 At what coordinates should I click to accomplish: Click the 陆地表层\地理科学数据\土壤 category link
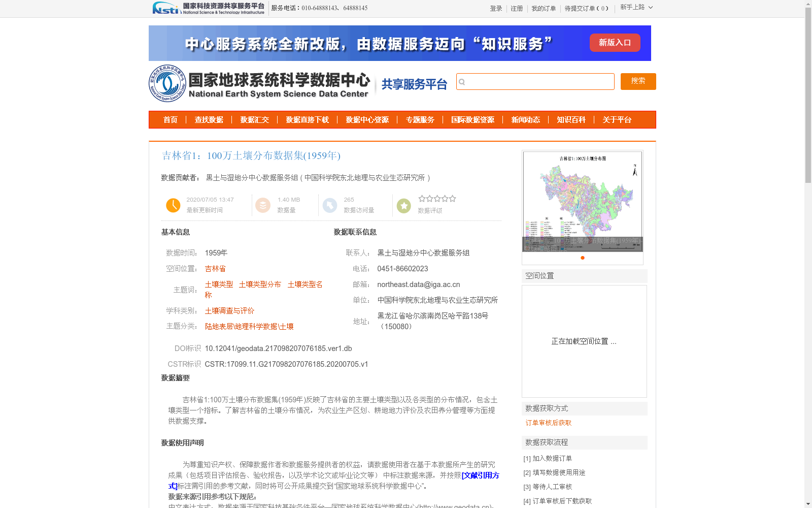coord(249,327)
